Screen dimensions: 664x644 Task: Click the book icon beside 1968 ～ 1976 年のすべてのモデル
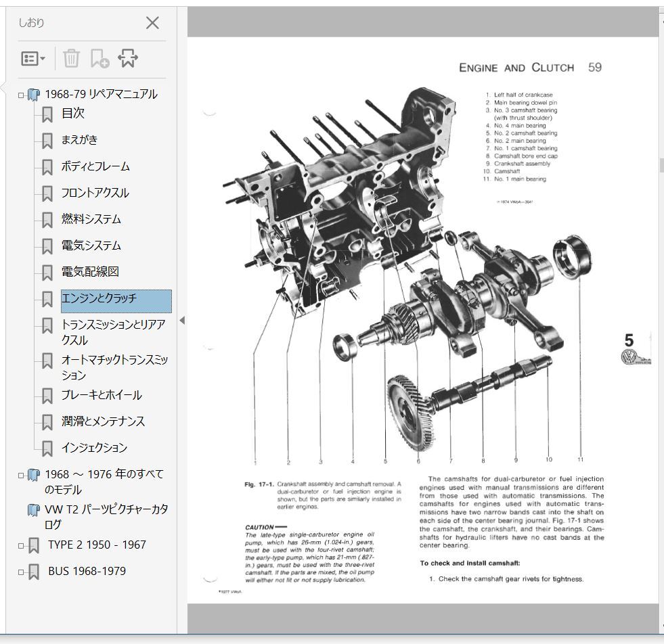33,475
